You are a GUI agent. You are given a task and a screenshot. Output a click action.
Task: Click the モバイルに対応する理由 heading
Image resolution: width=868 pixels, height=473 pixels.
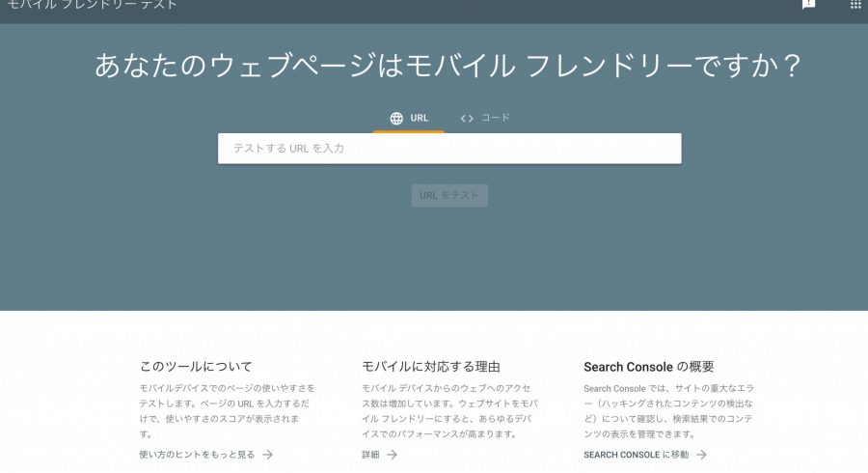coord(430,367)
